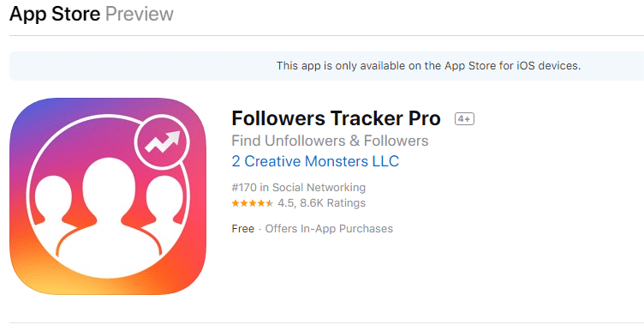Click the iOS-only availability notice banner
Screen dimensions: 644x325
327,66
